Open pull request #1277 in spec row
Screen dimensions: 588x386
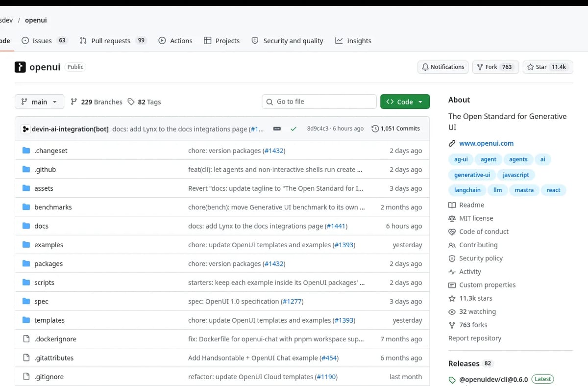292,302
